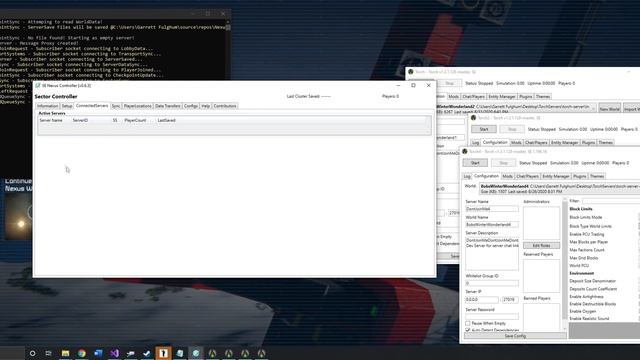Screen dimensions: 640x360
Task: Click the PlayerCount column header
Action: pos(135,120)
